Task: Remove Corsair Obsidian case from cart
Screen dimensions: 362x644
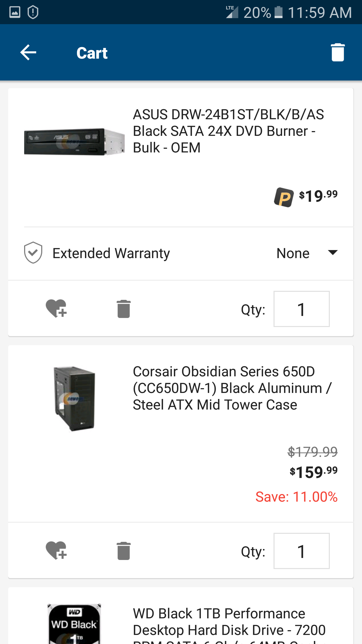Action: click(x=123, y=551)
